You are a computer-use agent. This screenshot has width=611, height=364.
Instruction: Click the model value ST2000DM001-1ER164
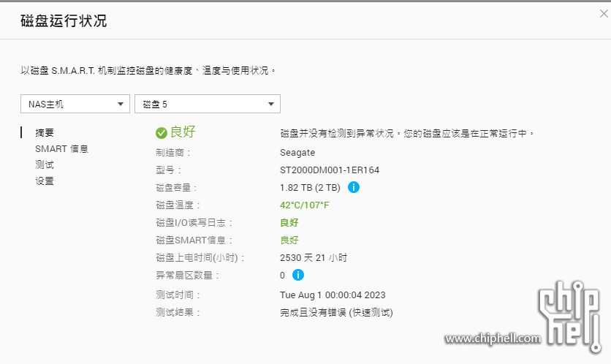[330, 170]
